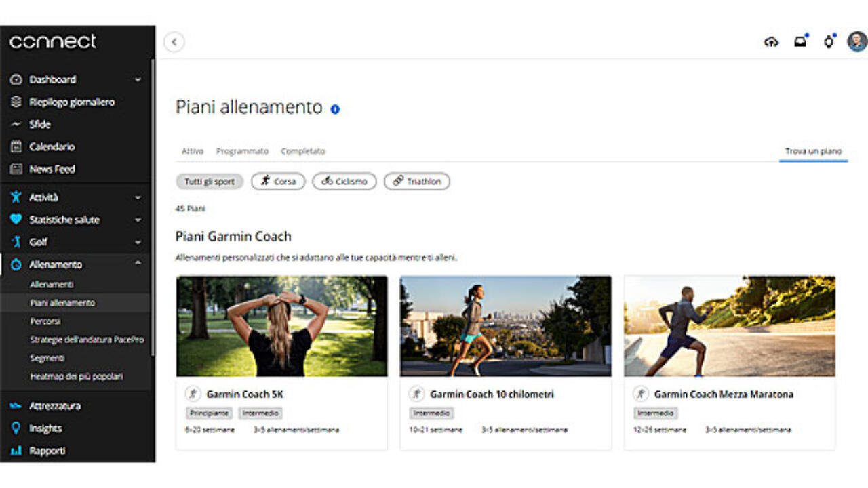Click the Insights lightbulb icon
Screen dimensions: 868x488
[x=16, y=428]
